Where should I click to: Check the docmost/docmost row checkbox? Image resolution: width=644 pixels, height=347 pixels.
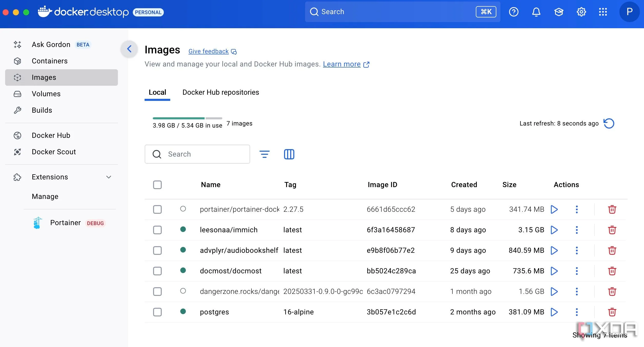point(157,271)
